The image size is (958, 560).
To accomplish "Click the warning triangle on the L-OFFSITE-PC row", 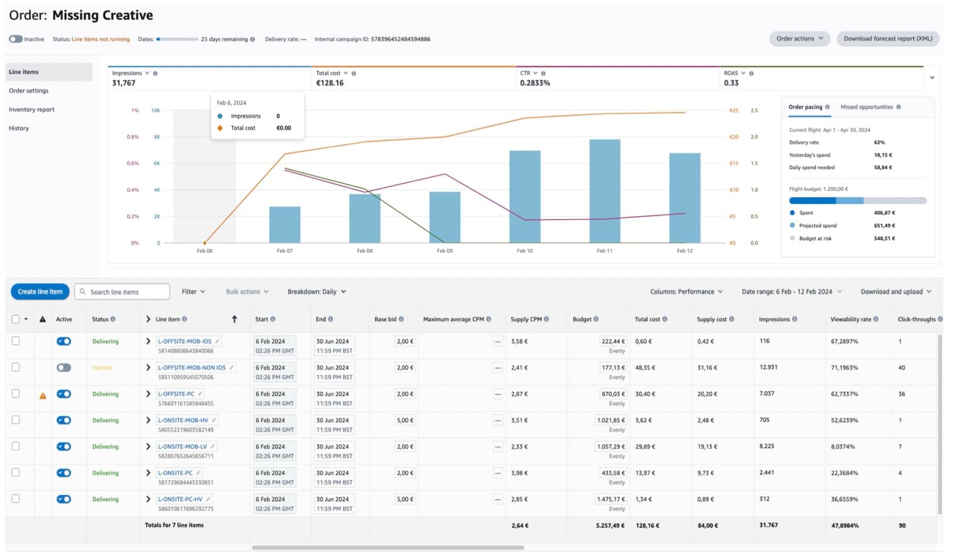I will (x=43, y=396).
